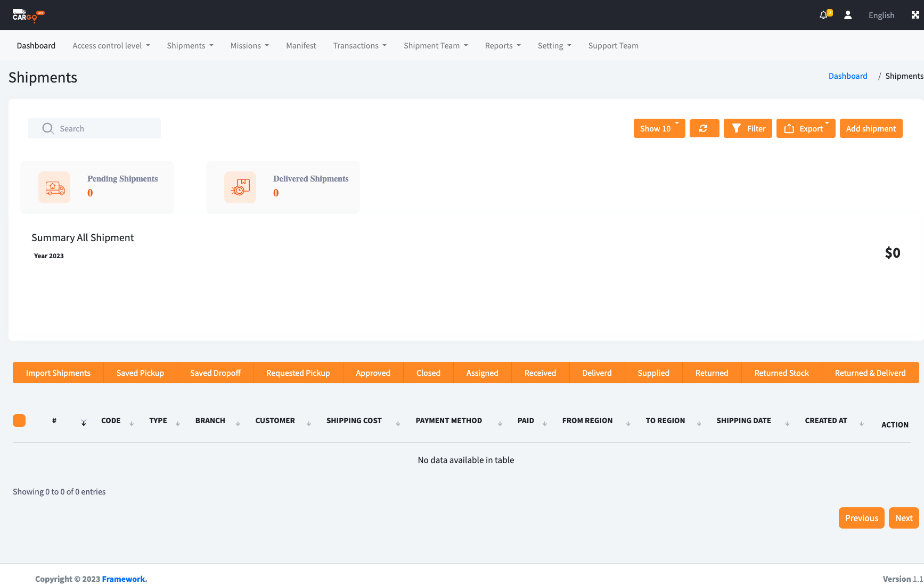This screenshot has width=924, height=585.
Task: Follow the Dashboard breadcrumb link
Action: pyautogui.click(x=847, y=76)
